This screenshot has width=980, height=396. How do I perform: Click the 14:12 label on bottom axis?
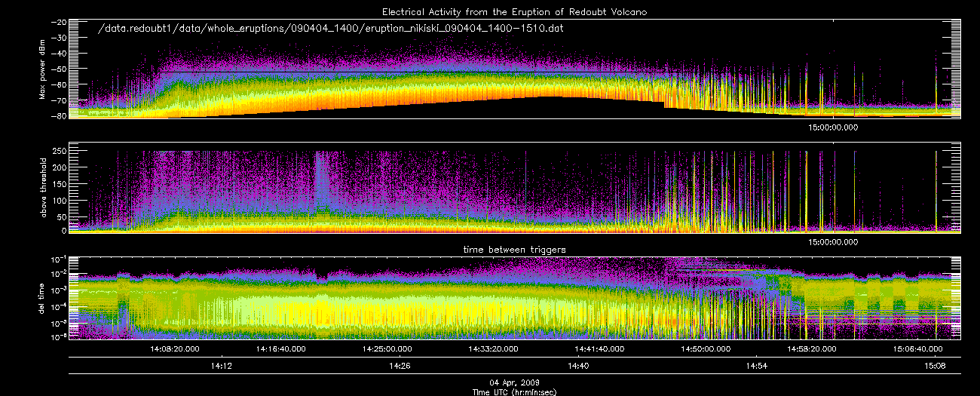pos(220,366)
